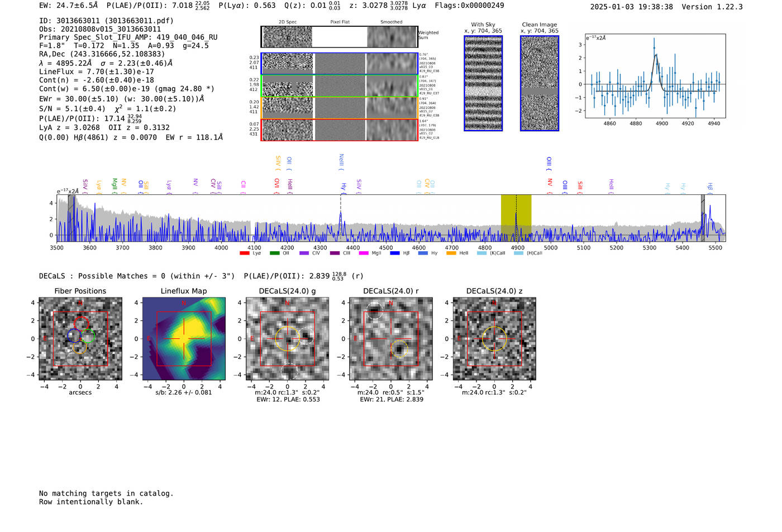The image size is (782, 532).
Task: Click the No matching targets in catalog message
Action: click(106, 493)
